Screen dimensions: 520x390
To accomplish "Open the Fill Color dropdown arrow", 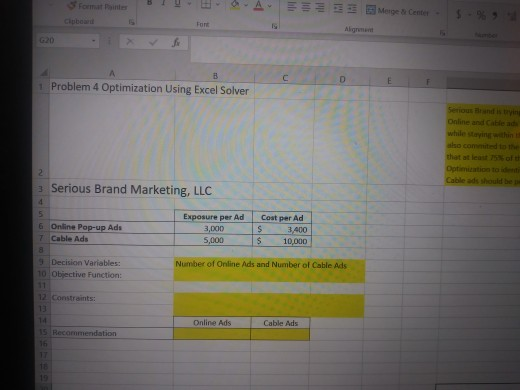I will [246, 5].
